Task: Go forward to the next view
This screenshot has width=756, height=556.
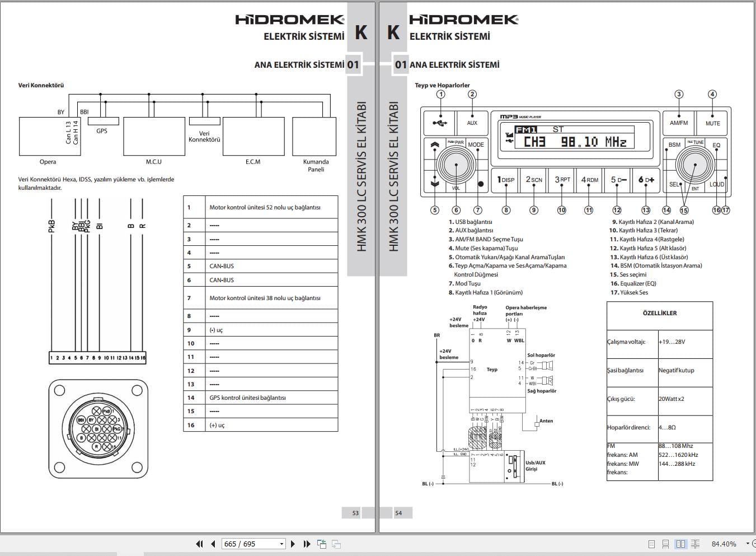Action: point(336,544)
